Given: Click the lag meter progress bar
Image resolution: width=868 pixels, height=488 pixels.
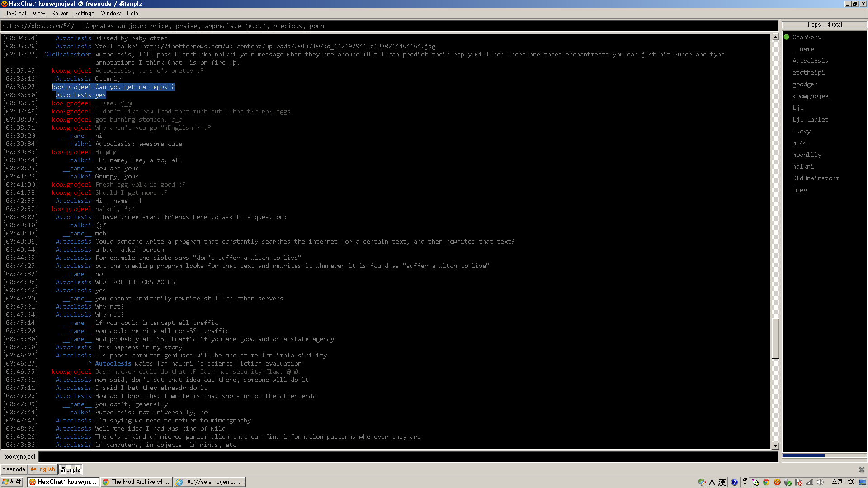Looking at the screenshot, I should pyautogui.click(x=824, y=455).
